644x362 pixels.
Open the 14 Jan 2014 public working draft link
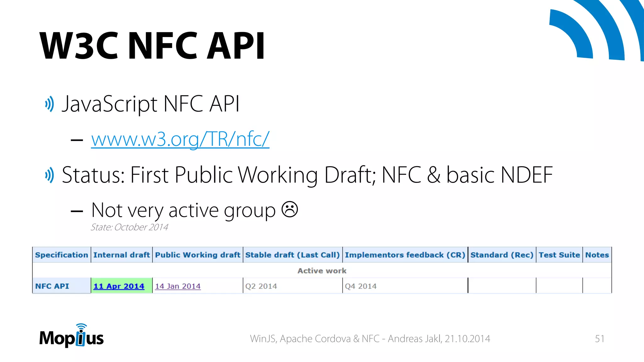coord(178,286)
